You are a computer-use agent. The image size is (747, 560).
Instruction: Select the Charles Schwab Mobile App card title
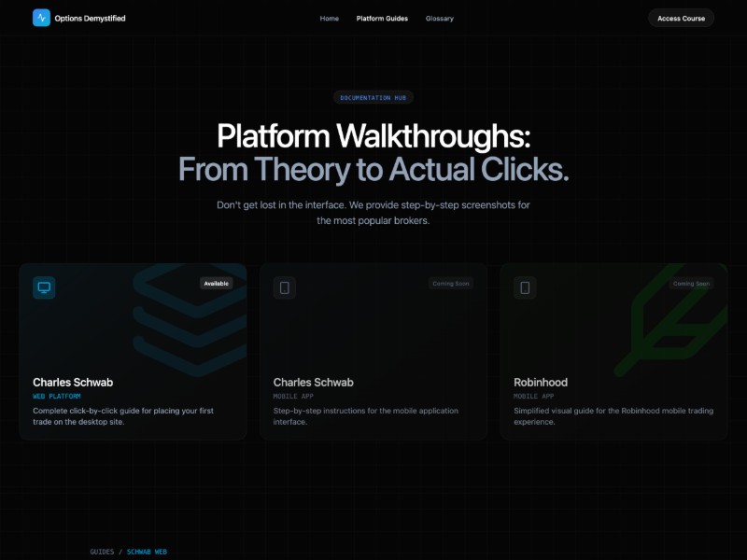[x=313, y=383]
